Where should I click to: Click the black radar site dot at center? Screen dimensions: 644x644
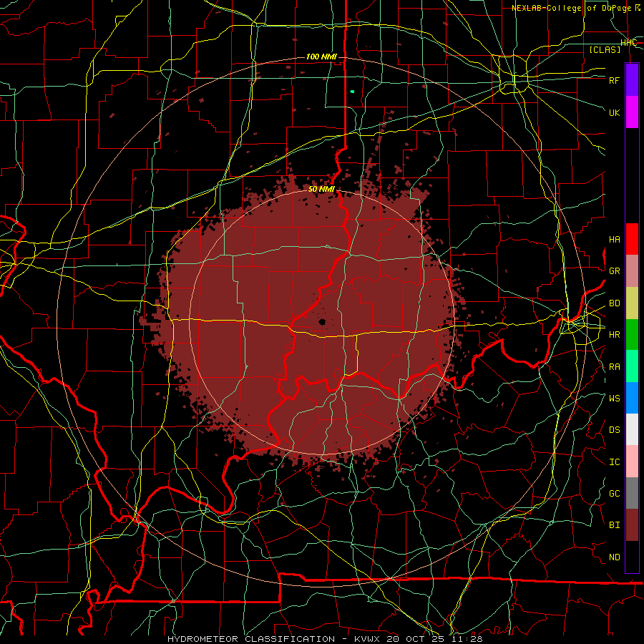[x=323, y=322]
